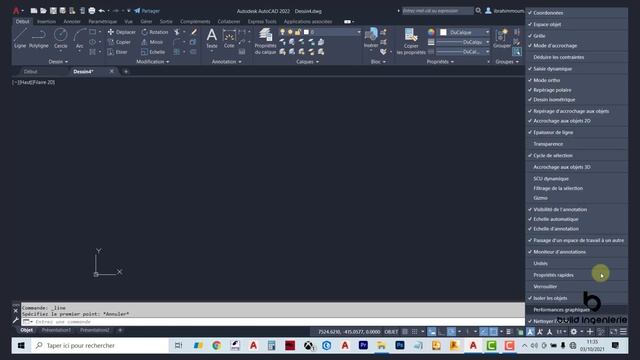Open Propriétés du calque panel
This screenshot has height=360, width=640.
pos(265,41)
